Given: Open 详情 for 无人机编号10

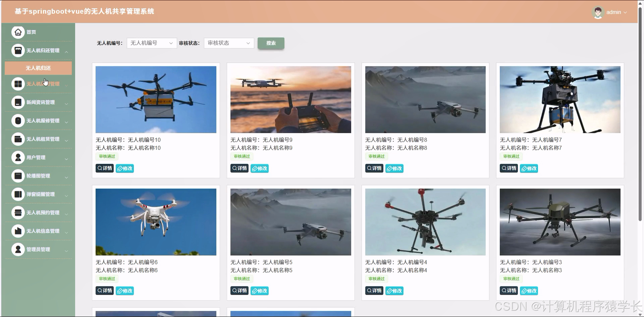Looking at the screenshot, I should (105, 168).
